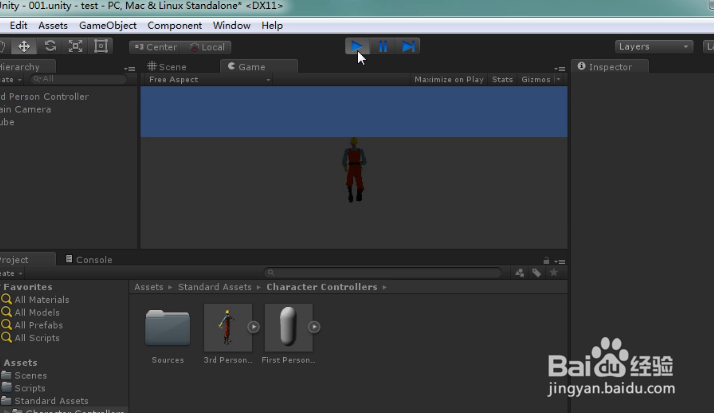Select All Scripts favorite
This screenshot has width=714, height=413.
[31, 338]
